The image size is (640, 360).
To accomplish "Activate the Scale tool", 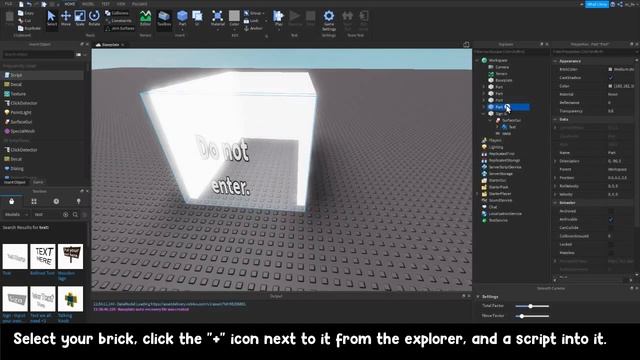I will click(80, 18).
